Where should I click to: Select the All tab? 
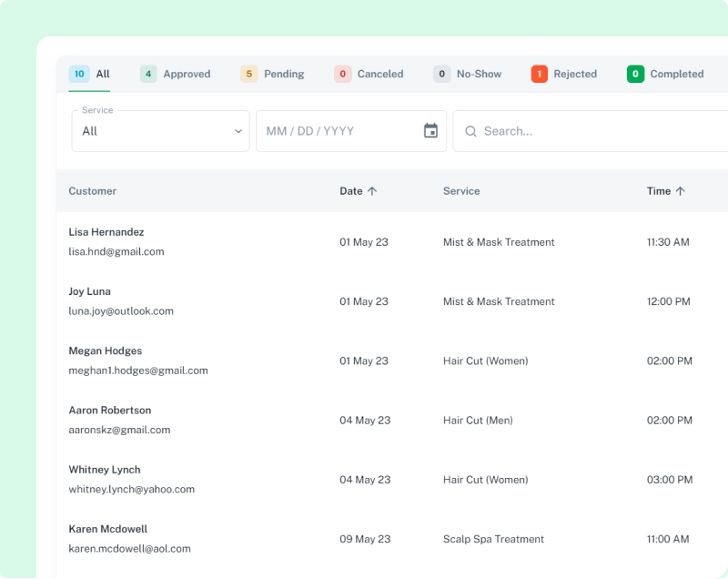click(90, 74)
